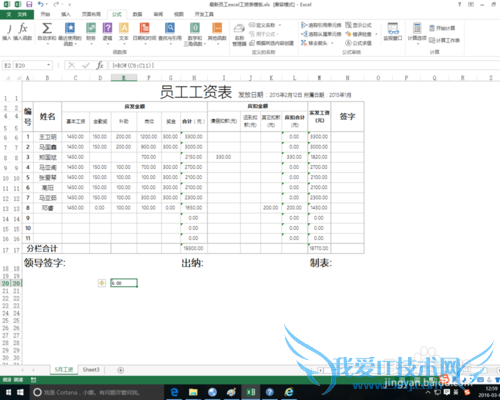
Task: Switch to the Home (开始) tab
Action: coord(45,14)
